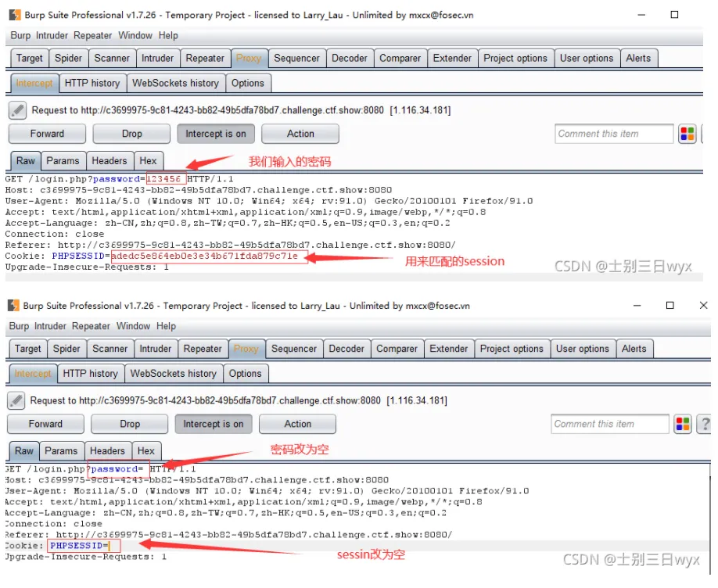Open Burp menu in lower window
Screen dimensions: 718x588
(x=19, y=326)
